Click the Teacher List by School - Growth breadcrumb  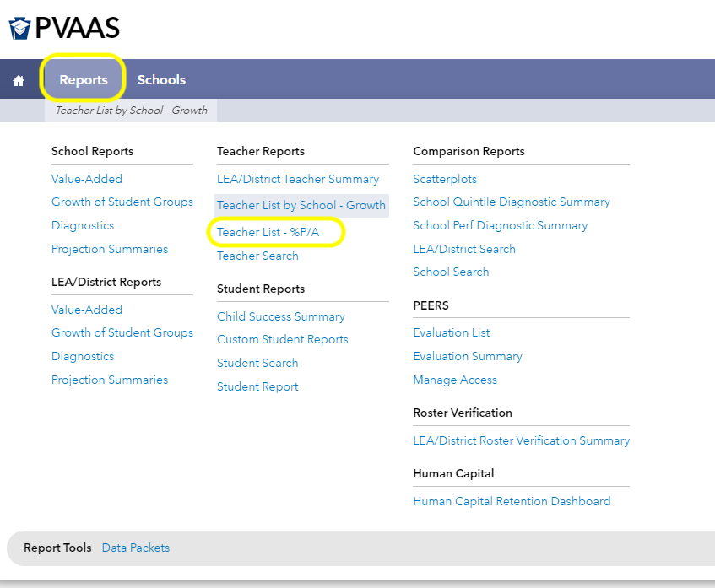click(132, 111)
